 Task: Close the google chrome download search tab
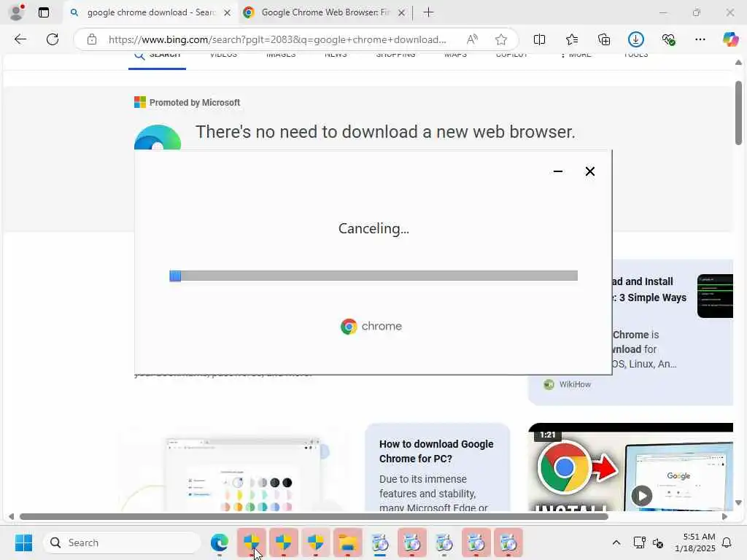pyautogui.click(x=228, y=13)
